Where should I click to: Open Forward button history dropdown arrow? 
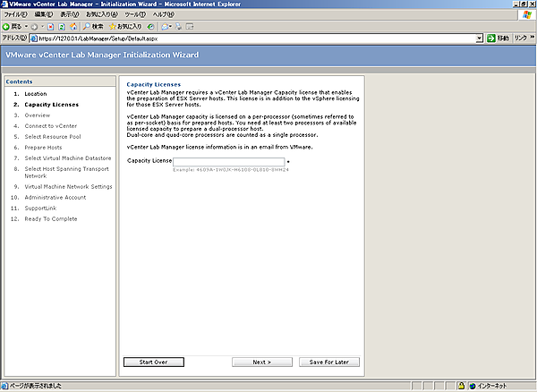pos(42,27)
